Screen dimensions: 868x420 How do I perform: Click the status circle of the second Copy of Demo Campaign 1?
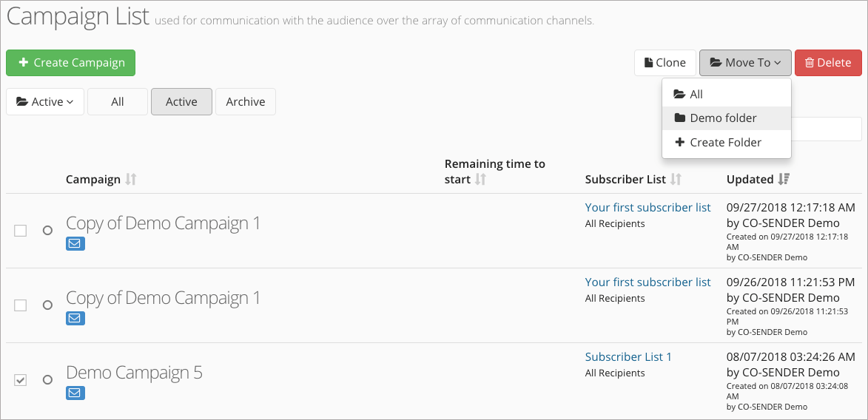tap(47, 305)
